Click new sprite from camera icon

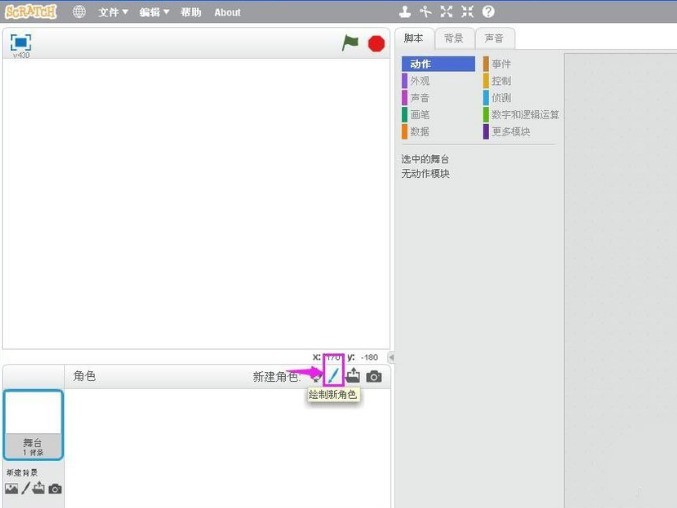374,376
